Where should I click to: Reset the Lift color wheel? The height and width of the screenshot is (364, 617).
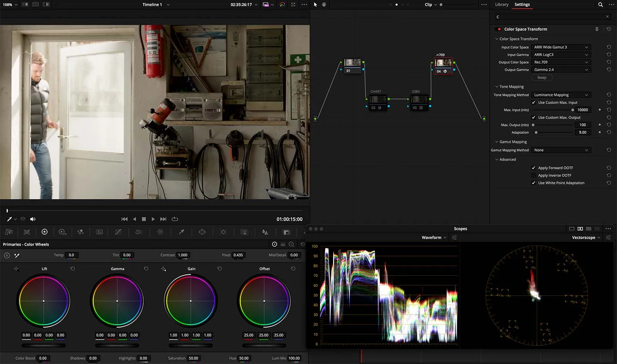pos(72,269)
